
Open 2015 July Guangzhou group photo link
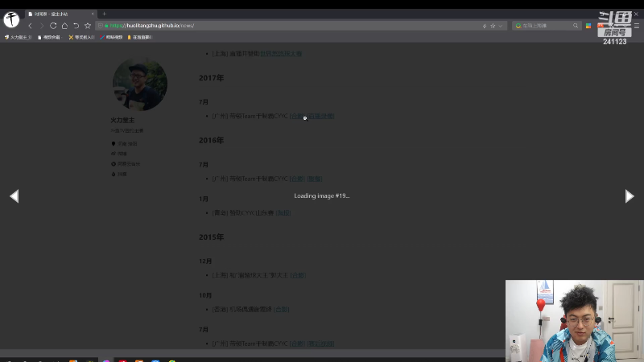297,343
